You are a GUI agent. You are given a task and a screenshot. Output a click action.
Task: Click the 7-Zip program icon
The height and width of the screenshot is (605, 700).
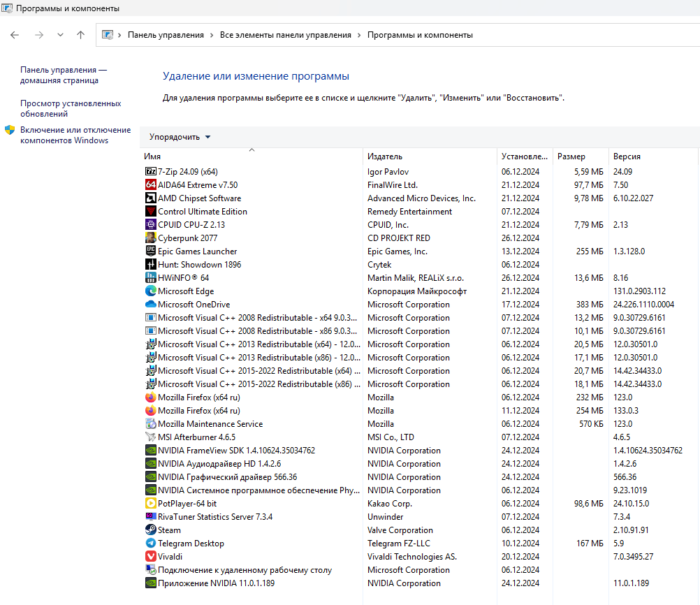click(150, 171)
